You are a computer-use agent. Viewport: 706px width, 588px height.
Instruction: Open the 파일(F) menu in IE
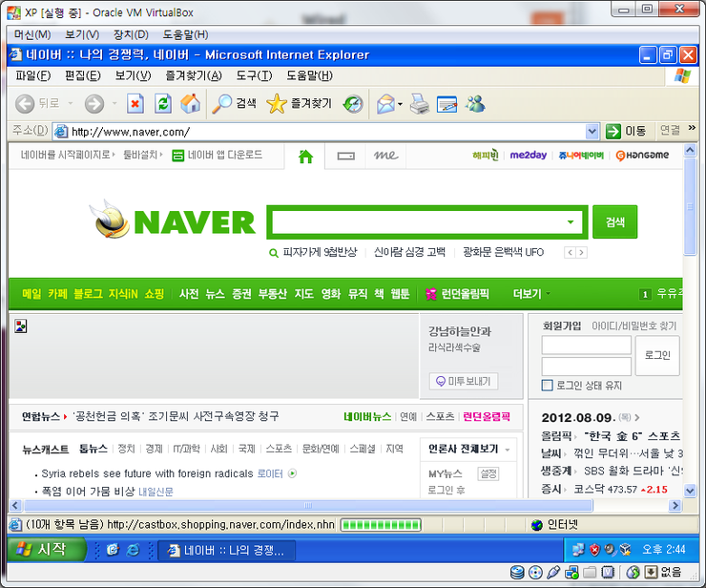pyautogui.click(x=32, y=75)
